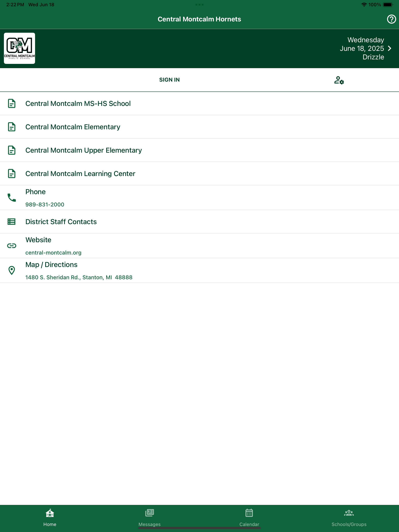This screenshot has width=399, height=532.
Task: Tap the phone handset icon
Action: coord(11,197)
